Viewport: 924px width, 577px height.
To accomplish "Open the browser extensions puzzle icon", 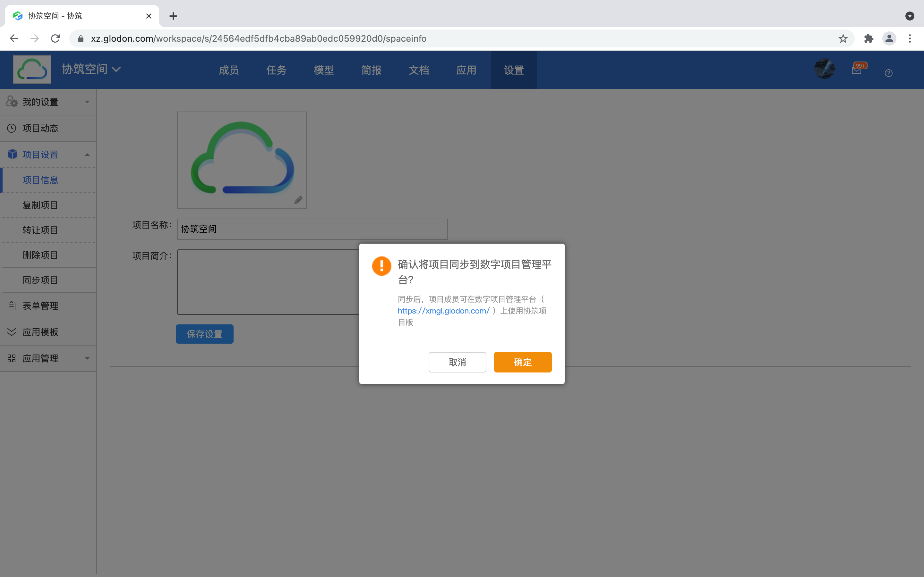I will pos(868,38).
